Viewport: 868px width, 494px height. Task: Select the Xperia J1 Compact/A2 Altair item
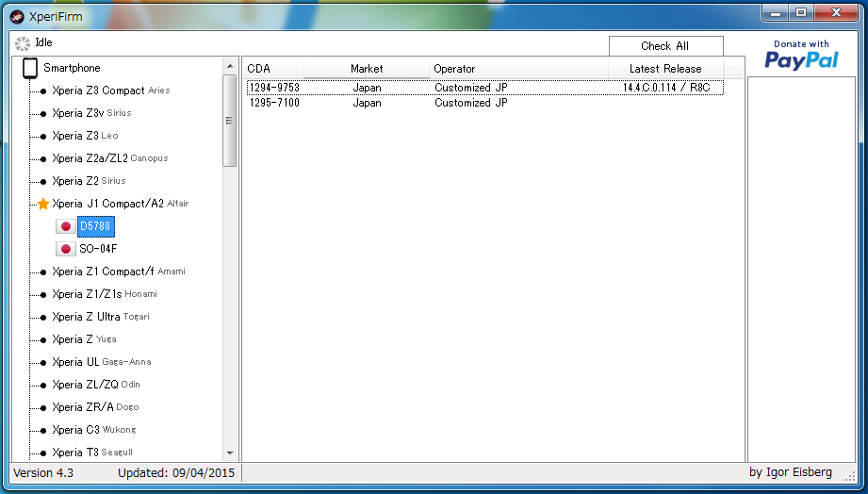point(120,204)
